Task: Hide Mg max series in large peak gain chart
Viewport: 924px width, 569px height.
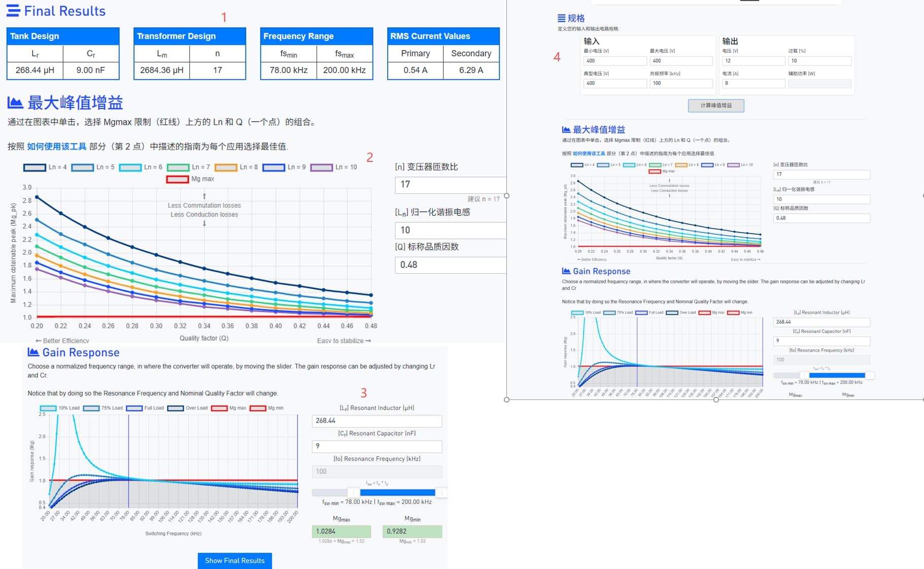Action: tap(178, 179)
